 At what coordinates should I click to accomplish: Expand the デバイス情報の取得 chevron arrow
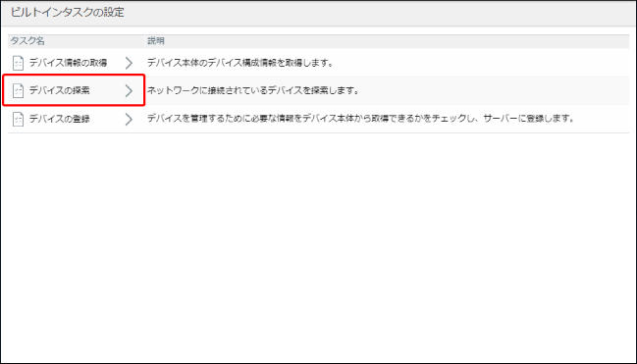(129, 63)
